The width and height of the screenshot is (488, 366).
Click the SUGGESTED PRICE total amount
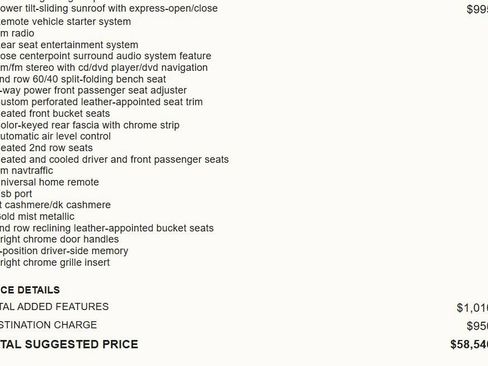coord(469,344)
